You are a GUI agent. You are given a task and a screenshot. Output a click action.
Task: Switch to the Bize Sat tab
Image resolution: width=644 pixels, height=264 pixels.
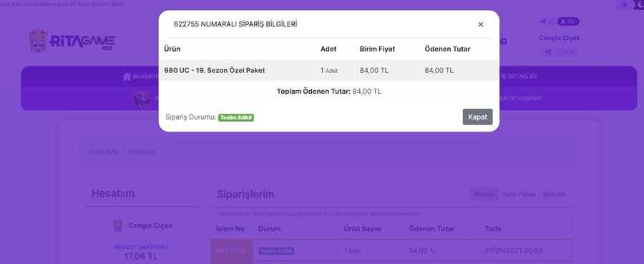pyautogui.click(x=554, y=194)
